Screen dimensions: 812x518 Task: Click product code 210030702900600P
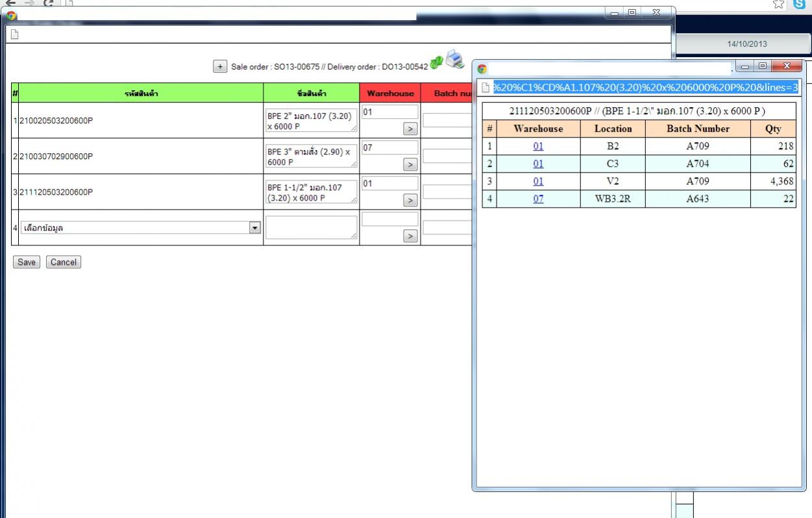tap(56, 156)
